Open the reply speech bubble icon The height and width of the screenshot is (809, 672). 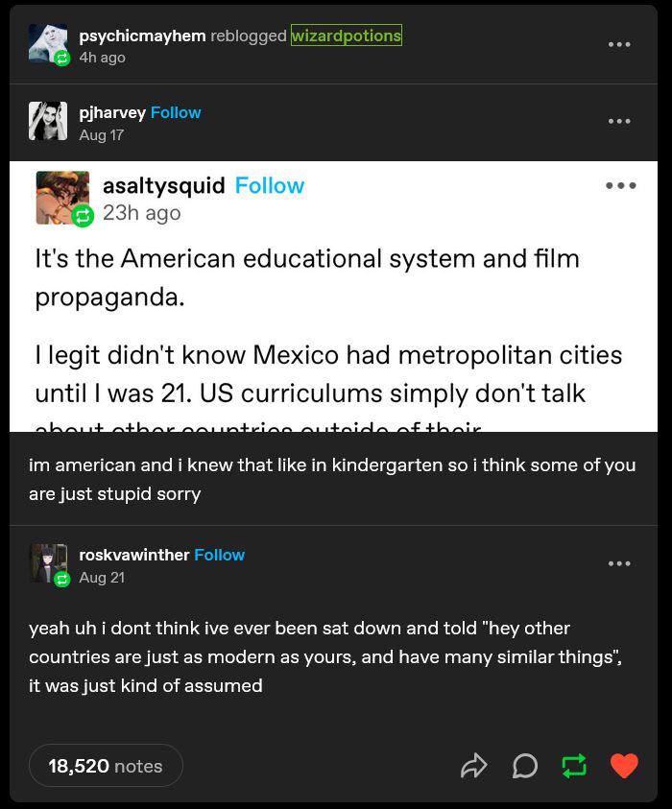[524, 766]
